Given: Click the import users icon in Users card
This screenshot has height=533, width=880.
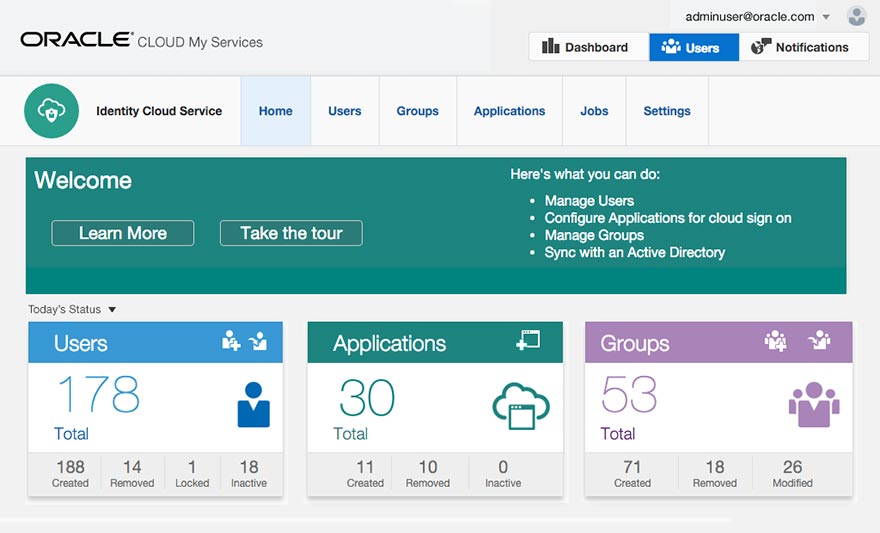Looking at the screenshot, I should 258,342.
